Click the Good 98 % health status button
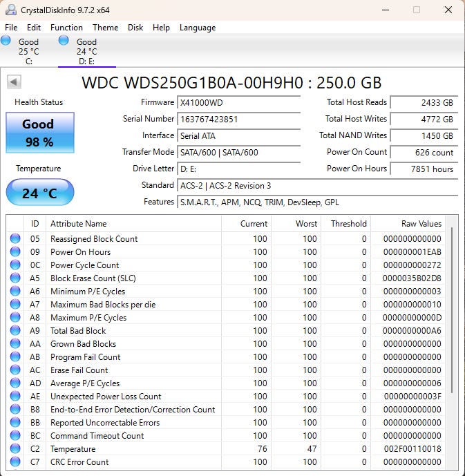 coord(39,132)
